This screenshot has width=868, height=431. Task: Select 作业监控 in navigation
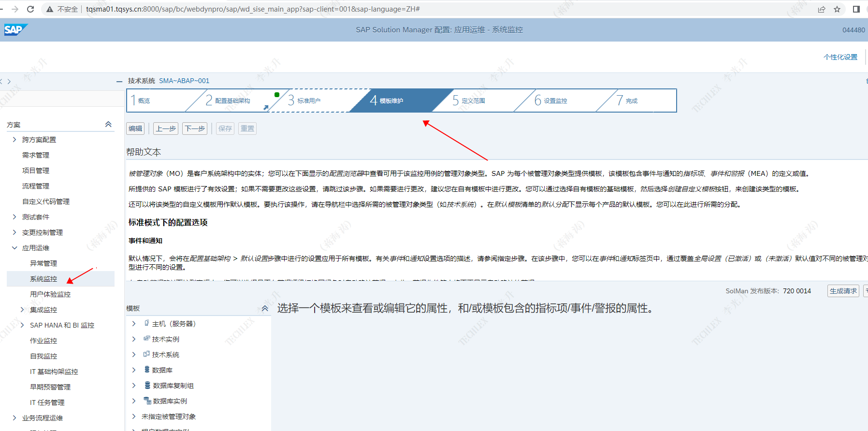43,341
